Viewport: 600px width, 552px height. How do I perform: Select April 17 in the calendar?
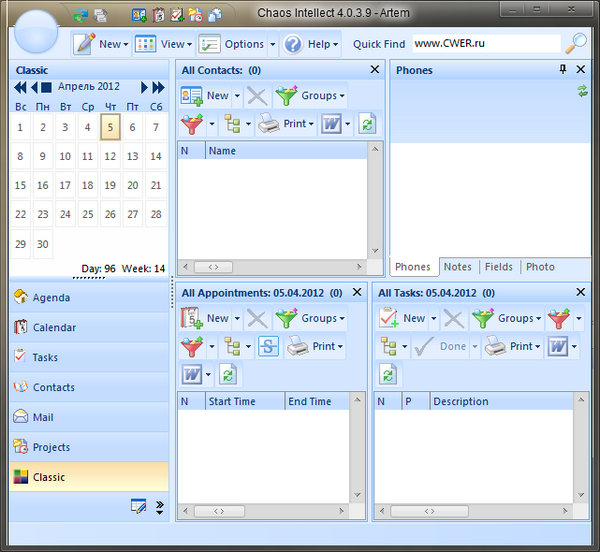click(x=65, y=185)
